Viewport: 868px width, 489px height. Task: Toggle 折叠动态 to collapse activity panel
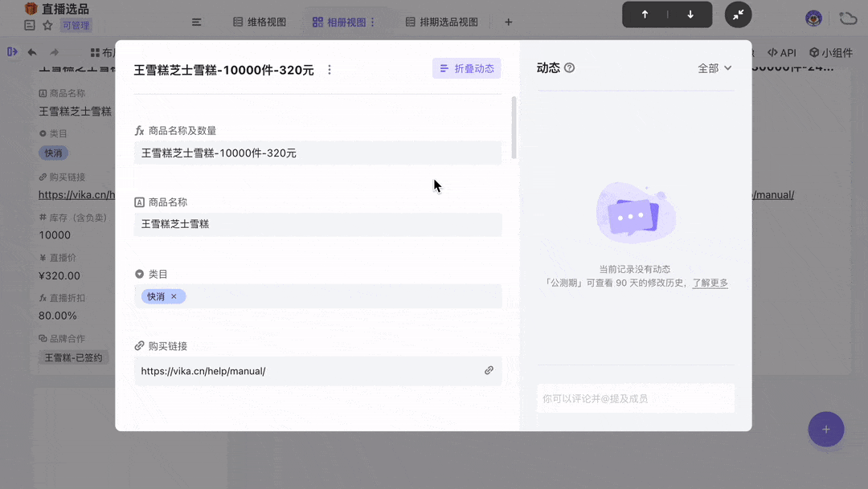(x=467, y=68)
